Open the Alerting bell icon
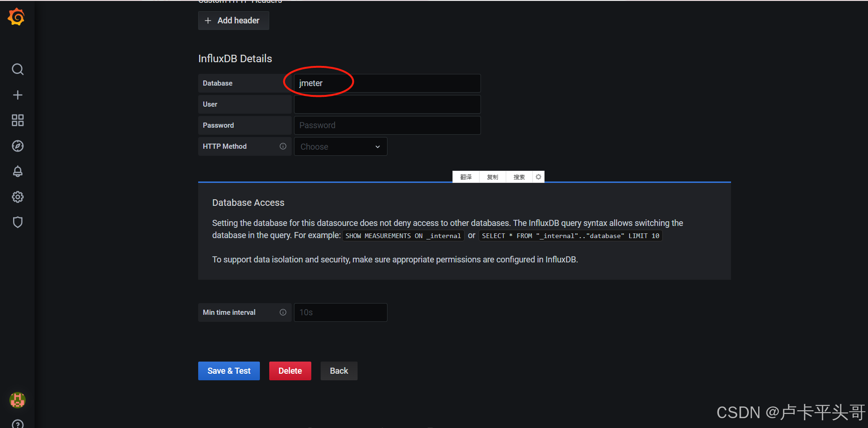Image resolution: width=868 pixels, height=428 pixels. tap(18, 171)
